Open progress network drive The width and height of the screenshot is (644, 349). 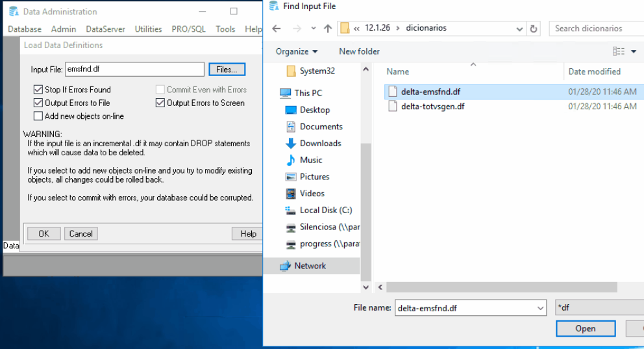[329, 244]
